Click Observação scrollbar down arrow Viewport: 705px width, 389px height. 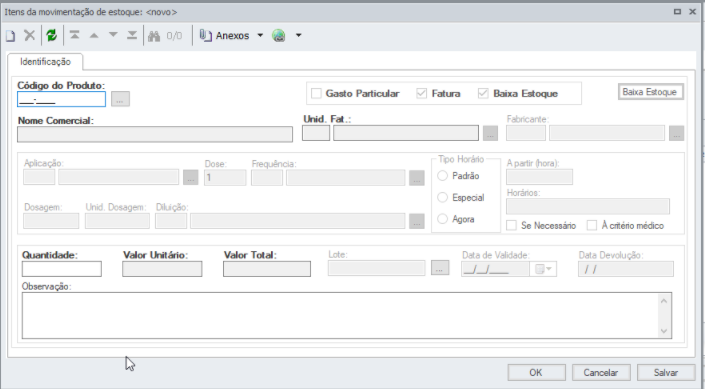(x=664, y=331)
